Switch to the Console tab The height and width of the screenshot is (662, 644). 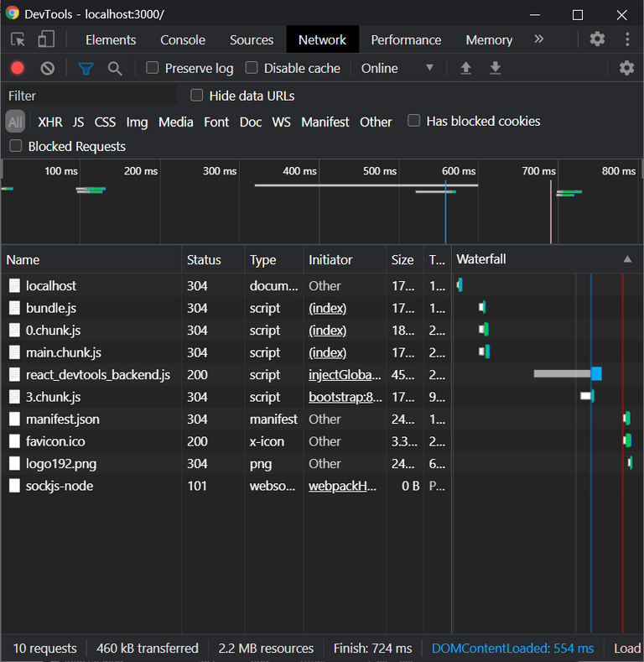tap(183, 39)
